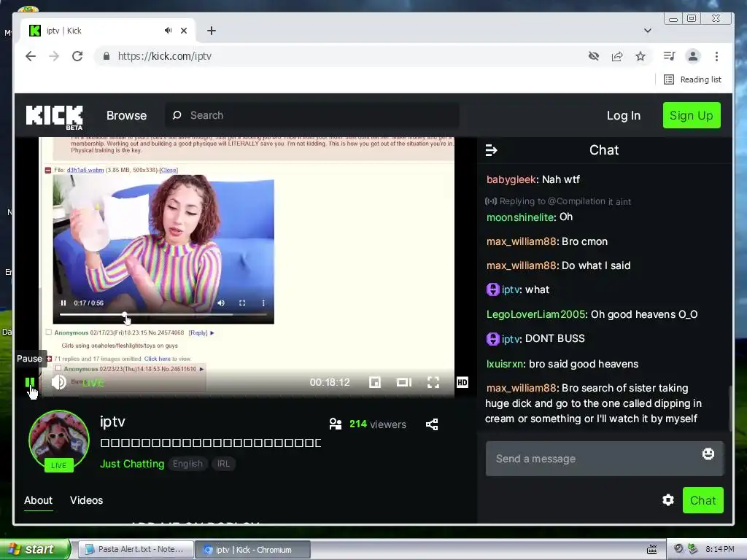Enable the mini player icon
Viewport: 747px width, 560px height.
[375, 382]
